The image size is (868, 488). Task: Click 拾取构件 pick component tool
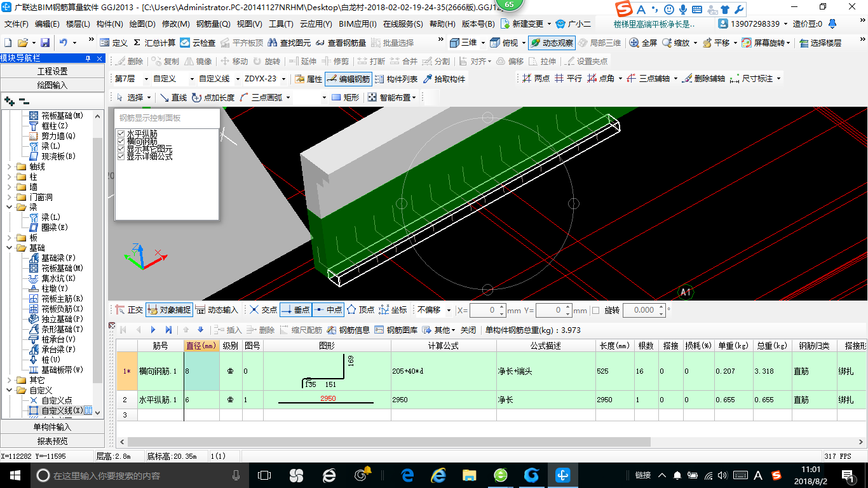tap(444, 79)
